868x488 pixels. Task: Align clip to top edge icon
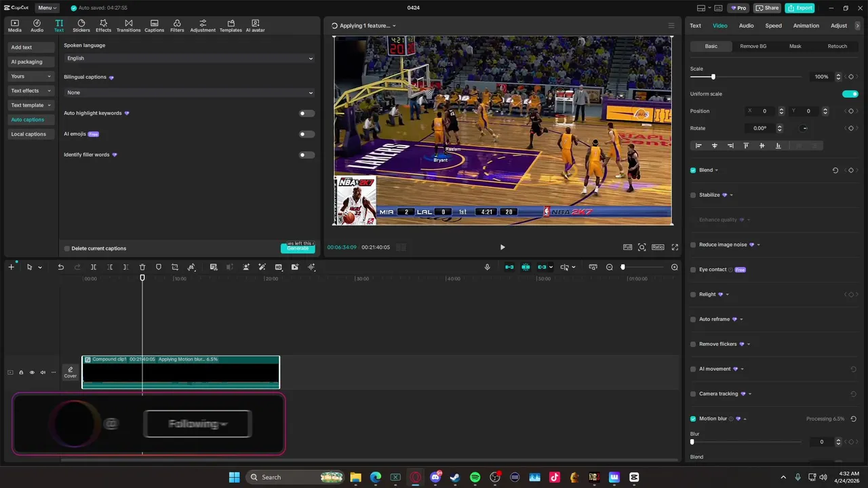tap(746, 146)
